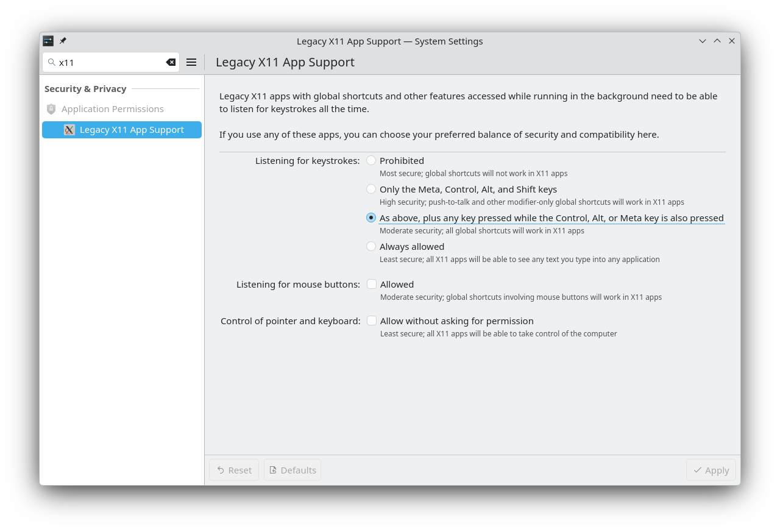Select the Prohibited radio button
This screenshot has height=532, width=780.
pos(371,160)
